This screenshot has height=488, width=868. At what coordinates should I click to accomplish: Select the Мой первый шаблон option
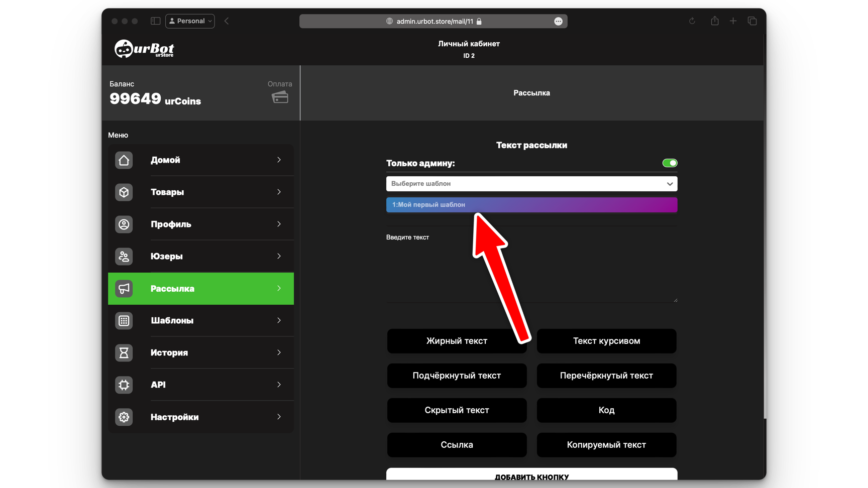(531, 205)
